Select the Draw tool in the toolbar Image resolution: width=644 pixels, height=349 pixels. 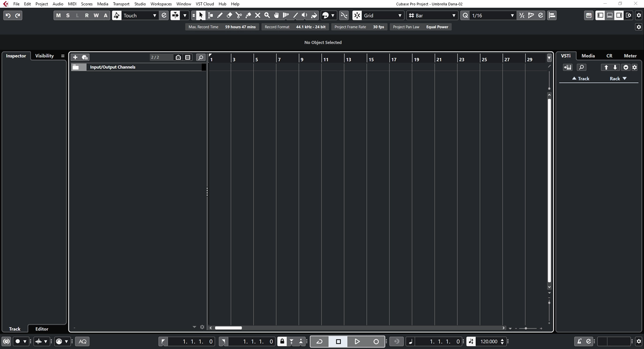click(220, 15)
